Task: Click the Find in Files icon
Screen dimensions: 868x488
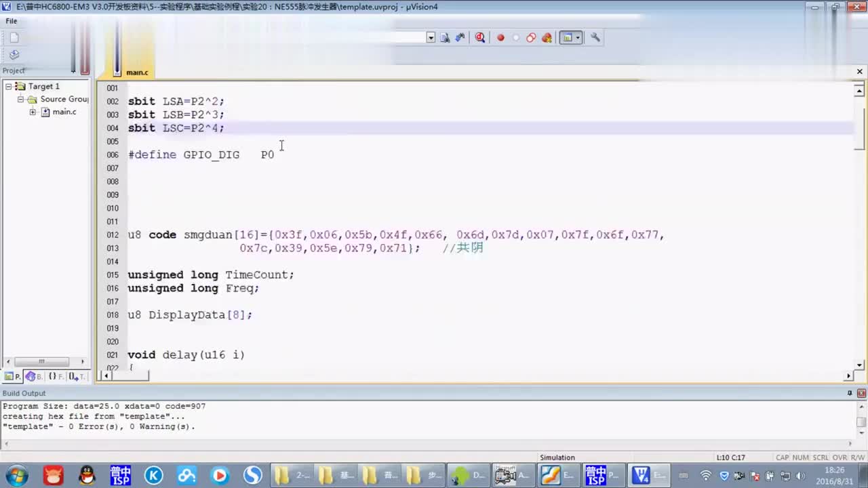Action: (x=445, y=38)
